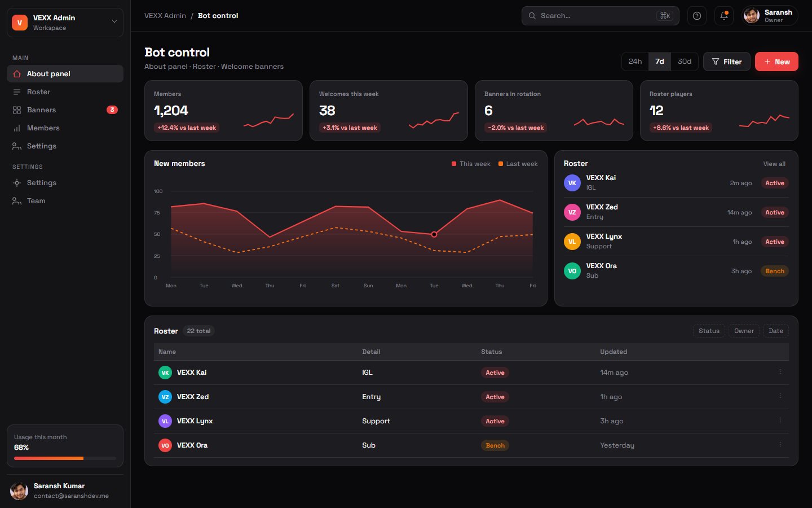Click the Bench status badge for VEXX Ora in table
Screen dimensions: 812x508
[x=495, y=445]
